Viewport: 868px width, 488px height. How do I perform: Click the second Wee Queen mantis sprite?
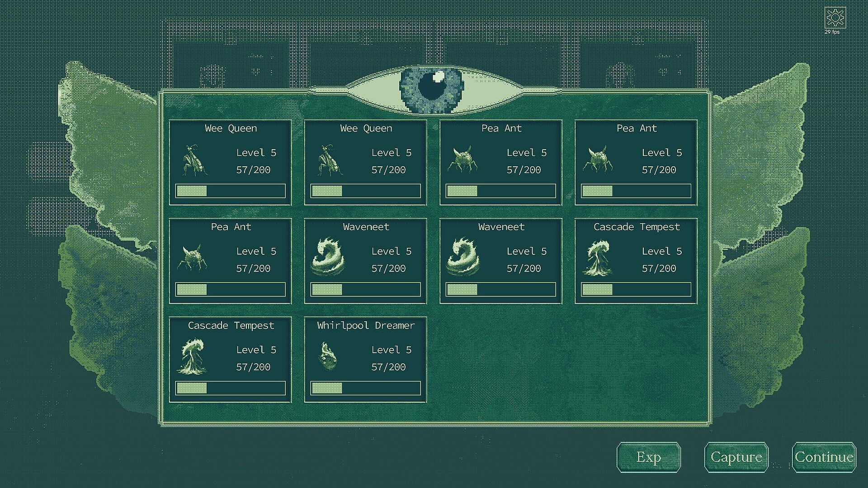click(x=329, y=160)
